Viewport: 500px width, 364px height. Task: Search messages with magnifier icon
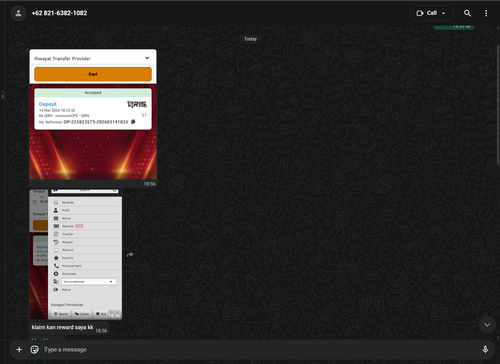point(467,13)
